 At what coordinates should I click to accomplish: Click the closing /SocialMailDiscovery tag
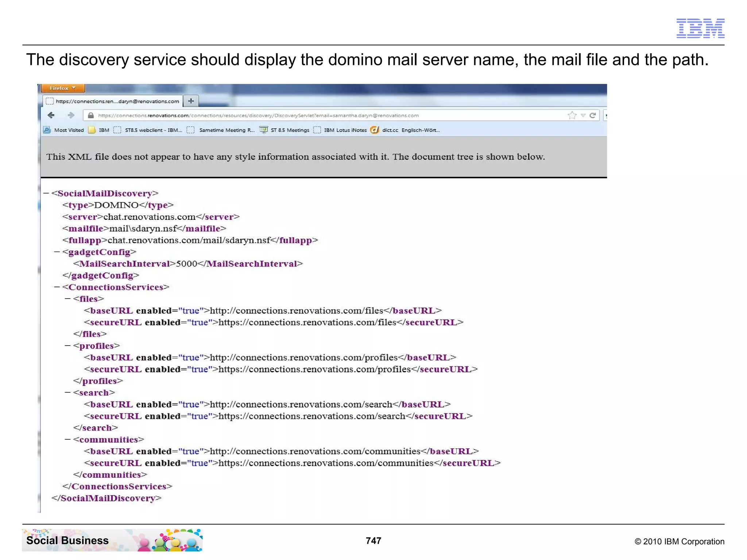click(106, 498)
